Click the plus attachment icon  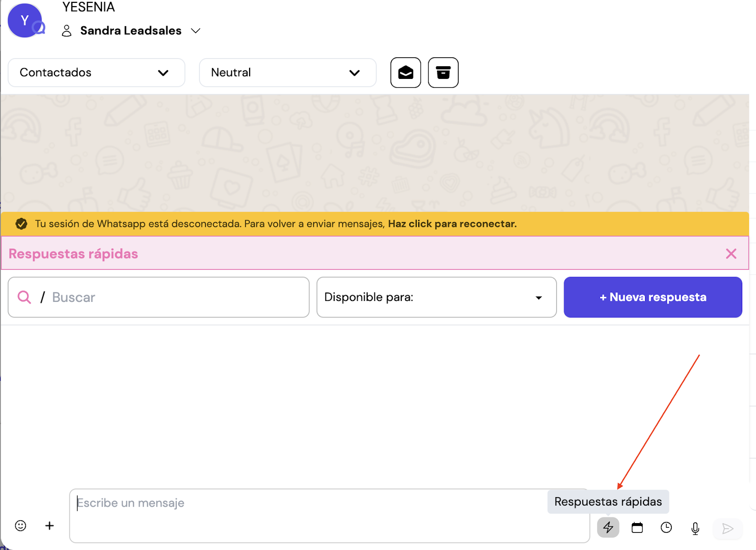50,525
